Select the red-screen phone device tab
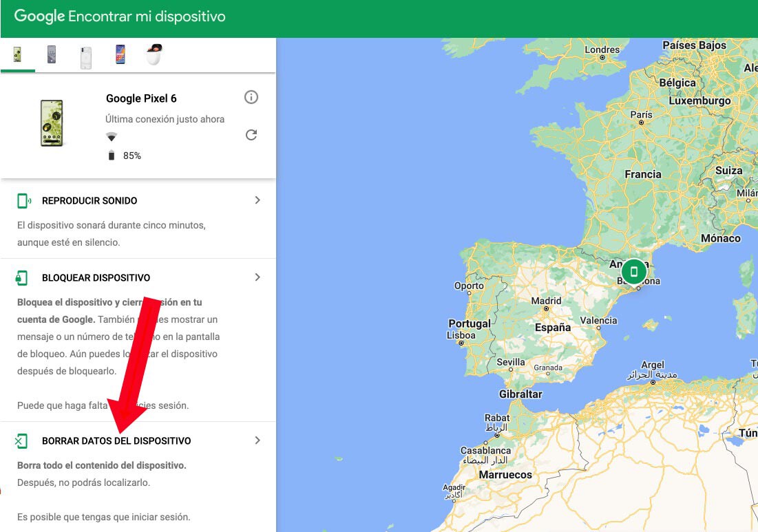Screen dimensions: 758x532 [119, 54]
